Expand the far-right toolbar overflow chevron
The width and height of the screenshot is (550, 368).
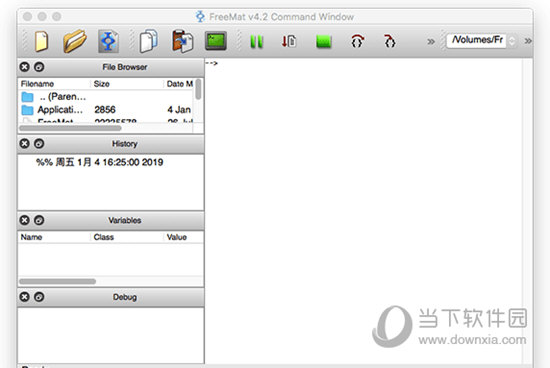pos(528,41)
